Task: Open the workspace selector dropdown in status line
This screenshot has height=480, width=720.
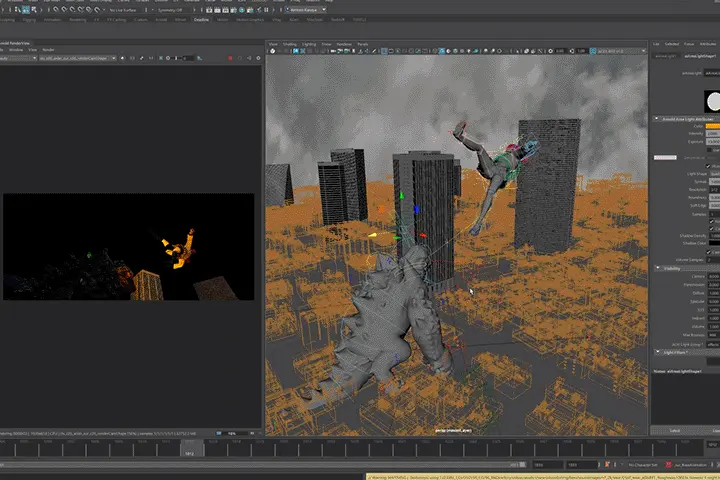Action: [x=306, y=10]
